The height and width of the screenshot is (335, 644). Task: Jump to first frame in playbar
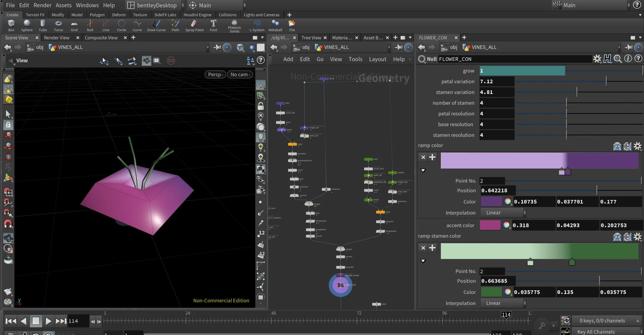(11, 321)
